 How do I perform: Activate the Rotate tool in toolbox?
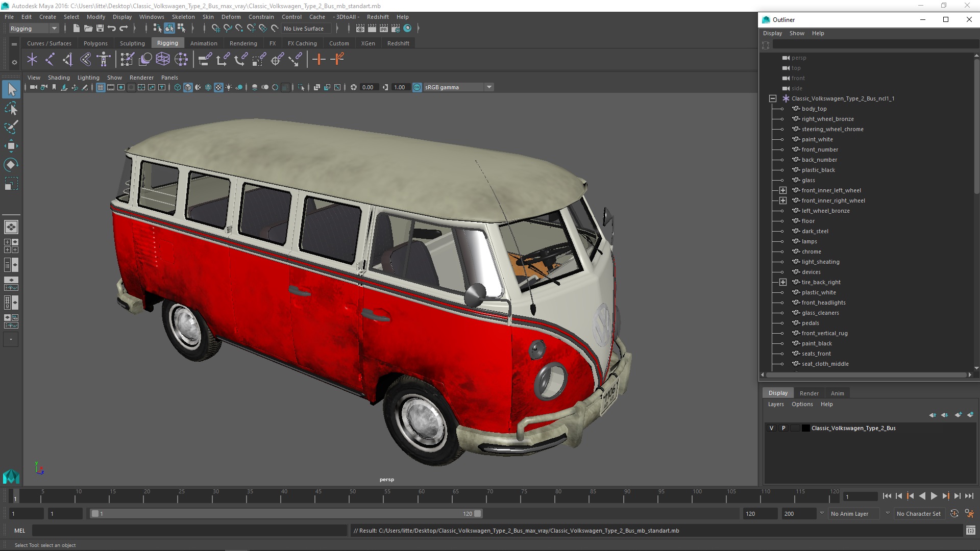(11, 164)
